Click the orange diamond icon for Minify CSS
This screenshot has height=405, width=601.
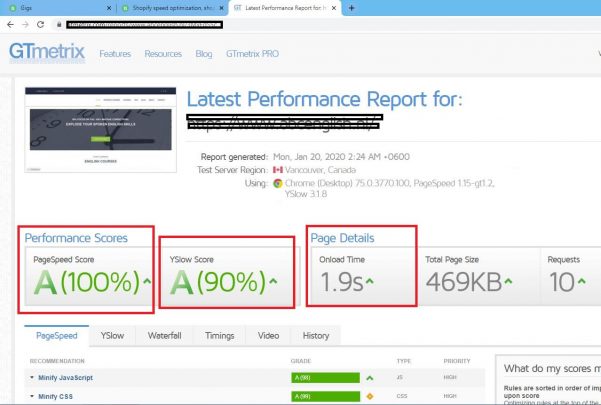(x=370, y=396)
